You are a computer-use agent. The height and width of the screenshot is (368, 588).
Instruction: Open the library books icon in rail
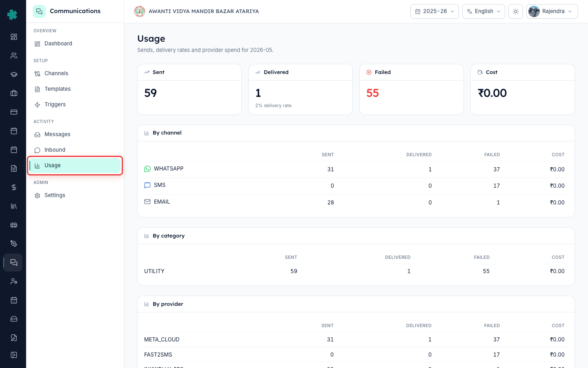[14, 206]
